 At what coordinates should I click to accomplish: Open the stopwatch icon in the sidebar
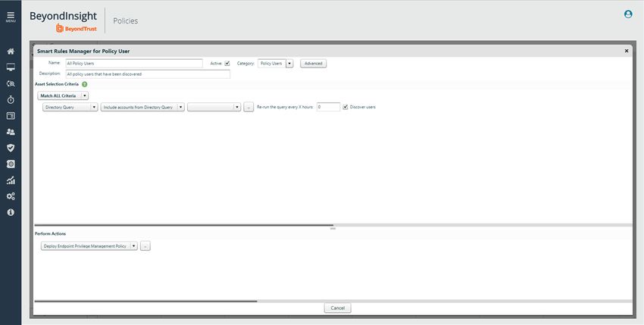[11, 99]
